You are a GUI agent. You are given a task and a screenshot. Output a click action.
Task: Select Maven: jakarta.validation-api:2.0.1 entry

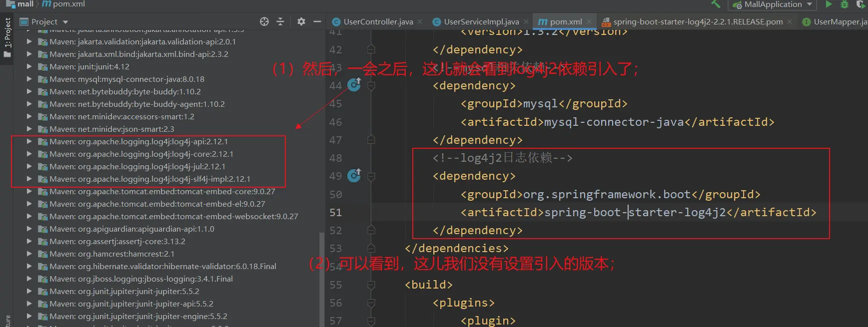[x=143, y=41]
